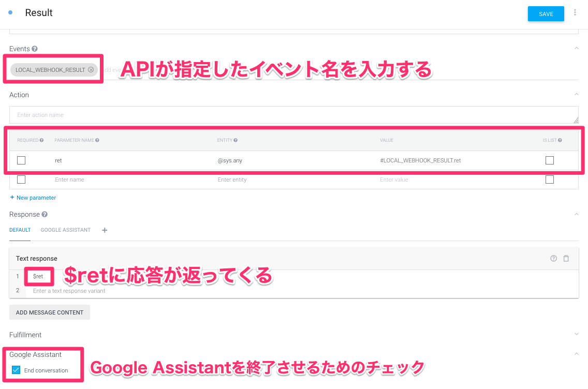This screenshot has height=389, width=588.
Task: Delete the Text response via trash icon
Action: [x=566, y=258]
